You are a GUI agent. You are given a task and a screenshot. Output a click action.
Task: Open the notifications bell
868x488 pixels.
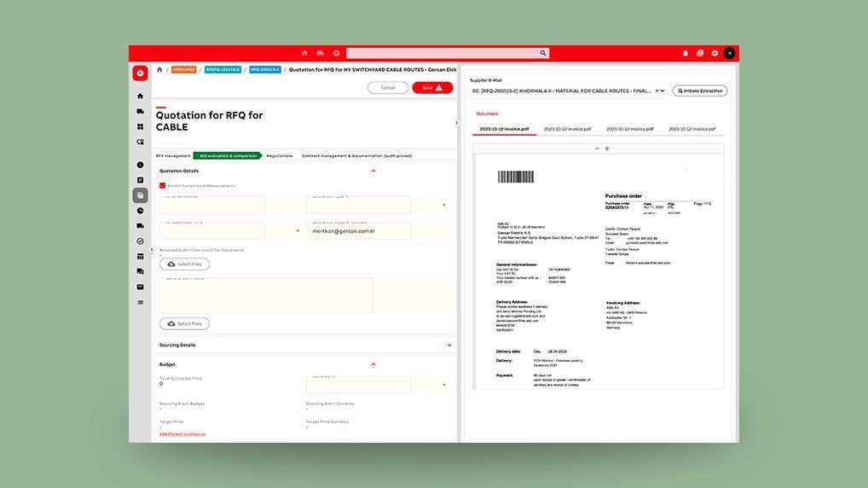click(686, 53)
